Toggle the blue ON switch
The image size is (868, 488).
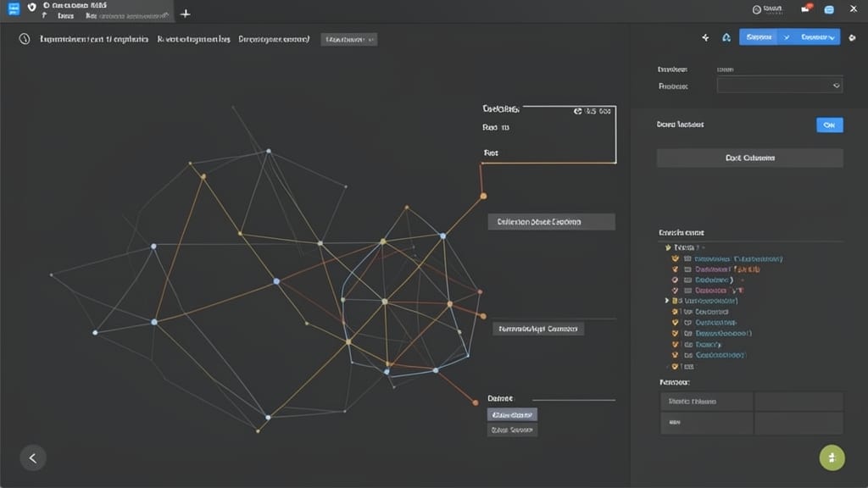tap(829, 125)
